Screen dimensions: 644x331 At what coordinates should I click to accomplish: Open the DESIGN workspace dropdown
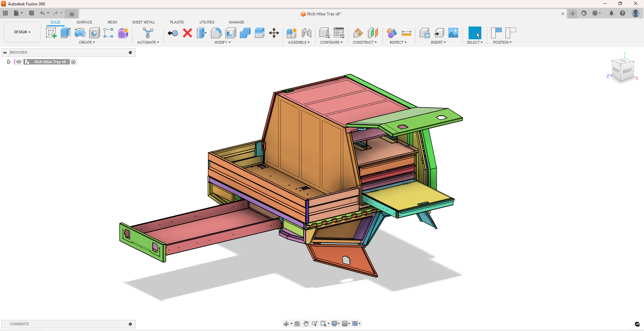pos(22,32)
